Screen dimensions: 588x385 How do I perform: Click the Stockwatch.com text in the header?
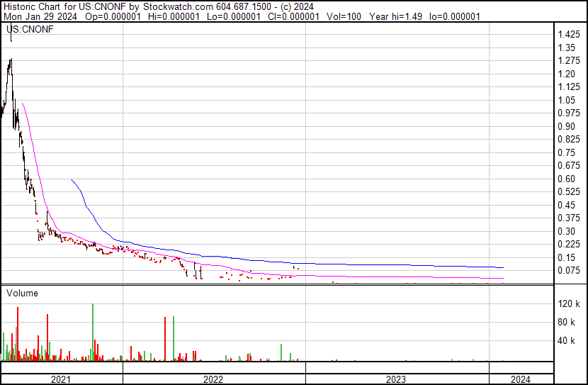[176, 7]
